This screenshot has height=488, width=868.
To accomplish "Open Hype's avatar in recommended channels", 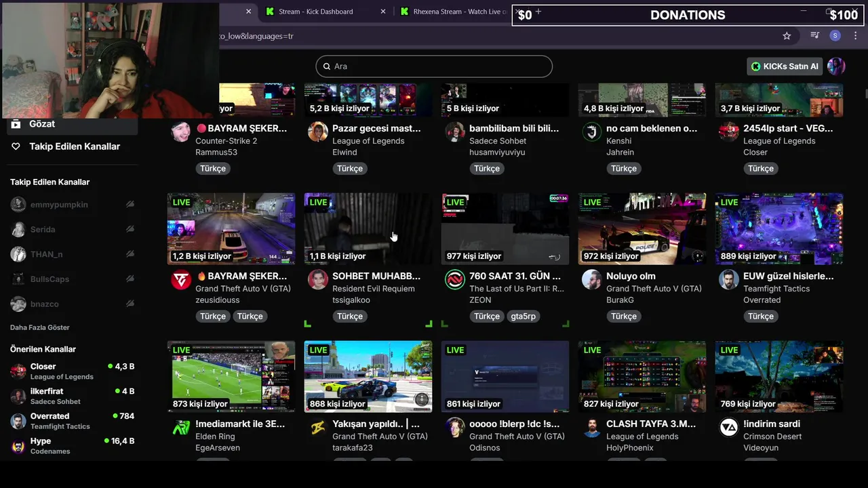I will [x=18, y=446].
